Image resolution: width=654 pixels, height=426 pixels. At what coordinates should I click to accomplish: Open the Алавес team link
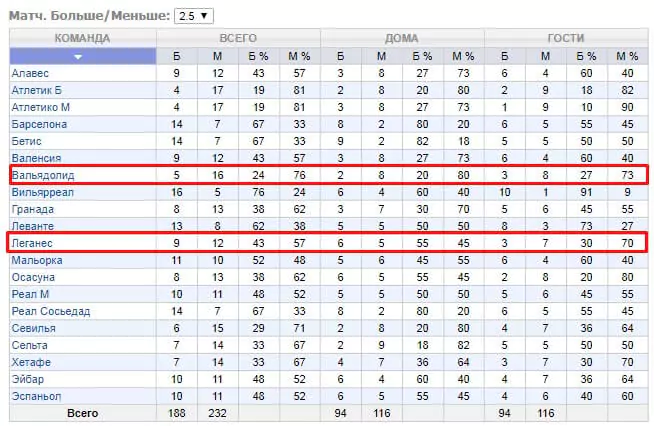30,73
